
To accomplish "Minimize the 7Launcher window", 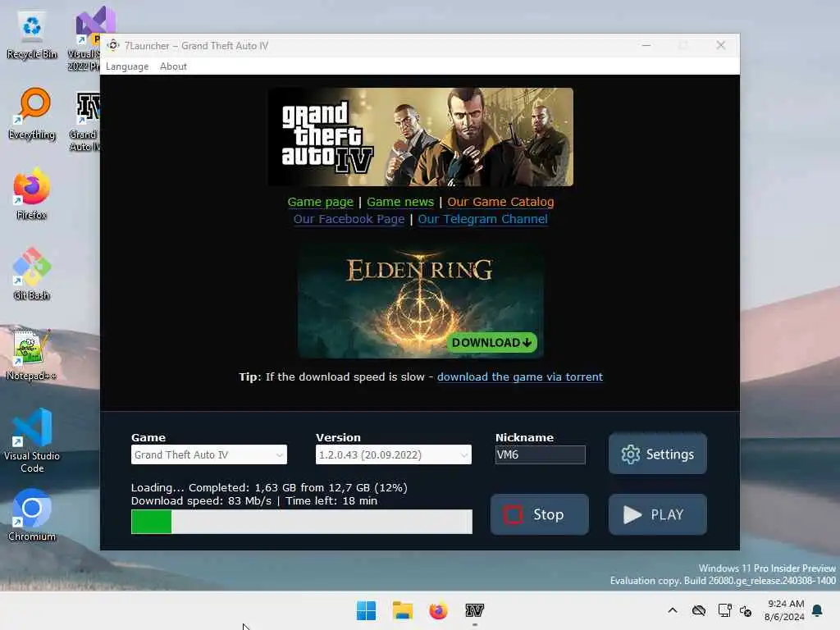I will tap(646, 46).
